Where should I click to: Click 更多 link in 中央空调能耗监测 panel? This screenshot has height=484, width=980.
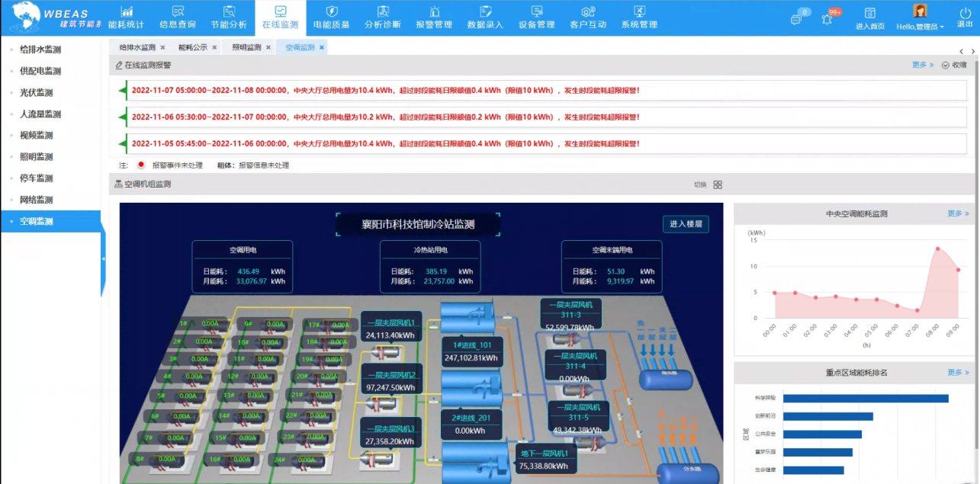pos(958,213)
